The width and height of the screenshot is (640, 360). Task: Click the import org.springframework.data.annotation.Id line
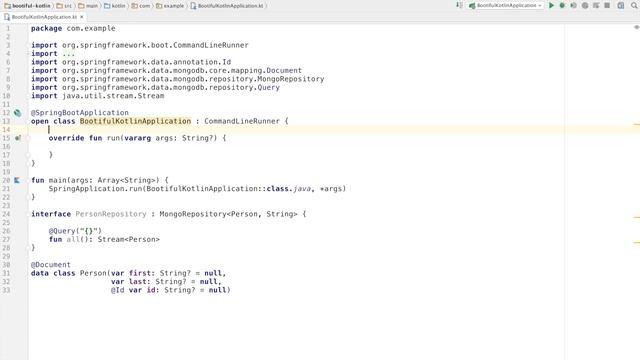coord(131,62)
